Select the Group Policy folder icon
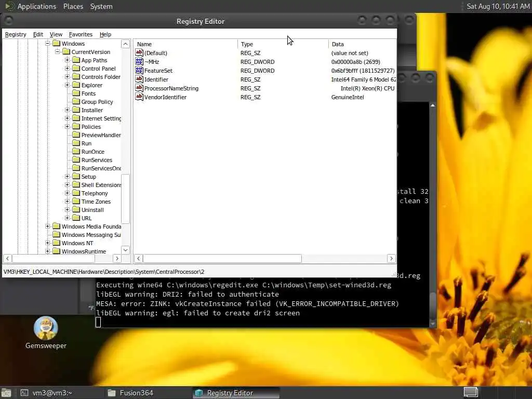 (x=76, y=102)
